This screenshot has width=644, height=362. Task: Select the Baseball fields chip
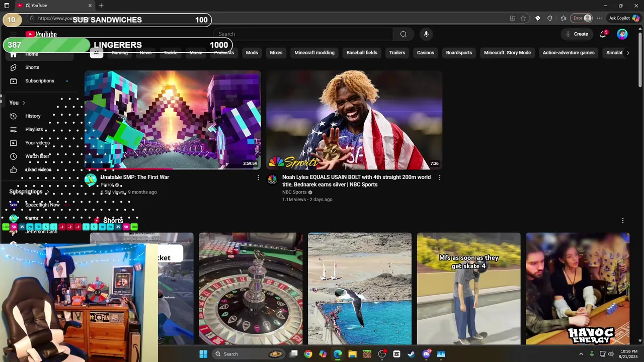point(362,53)
